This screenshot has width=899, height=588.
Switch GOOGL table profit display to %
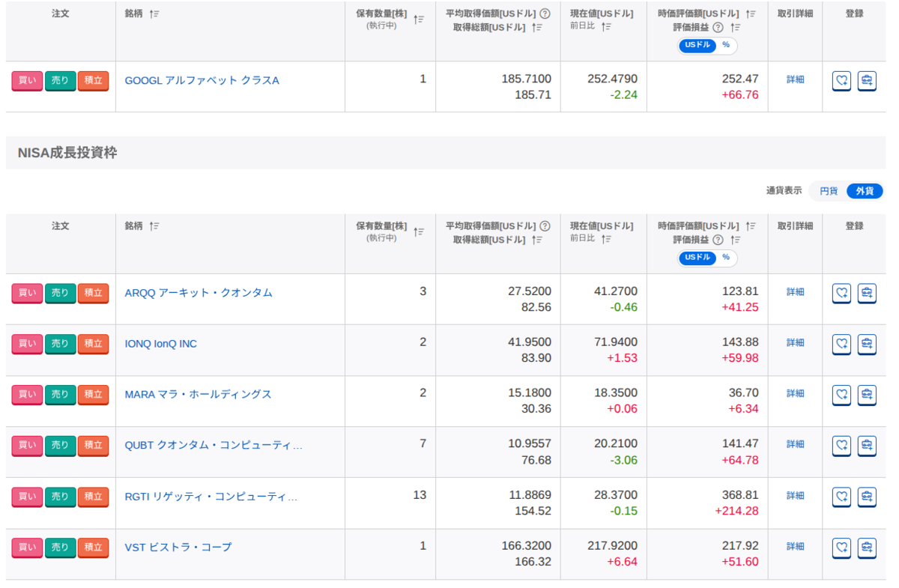coord(725,45)
